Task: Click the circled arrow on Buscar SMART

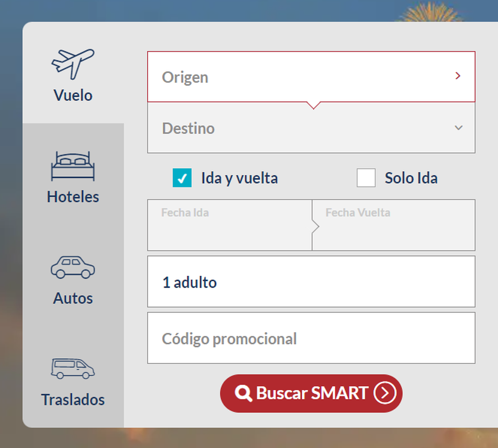Action: coord(385,393)
